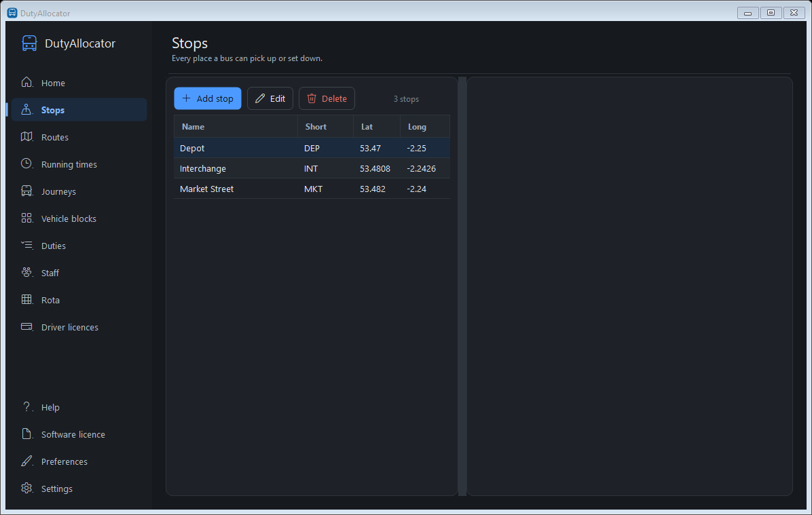Open the Settings page
The height and width of the screenshot is (515, 812).
(79, 489)
